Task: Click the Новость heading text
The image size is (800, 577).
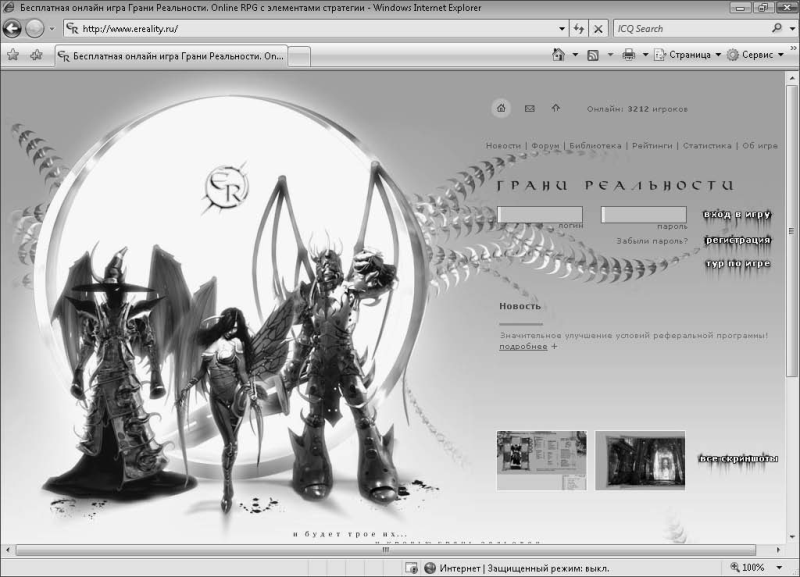Action: 520,306
